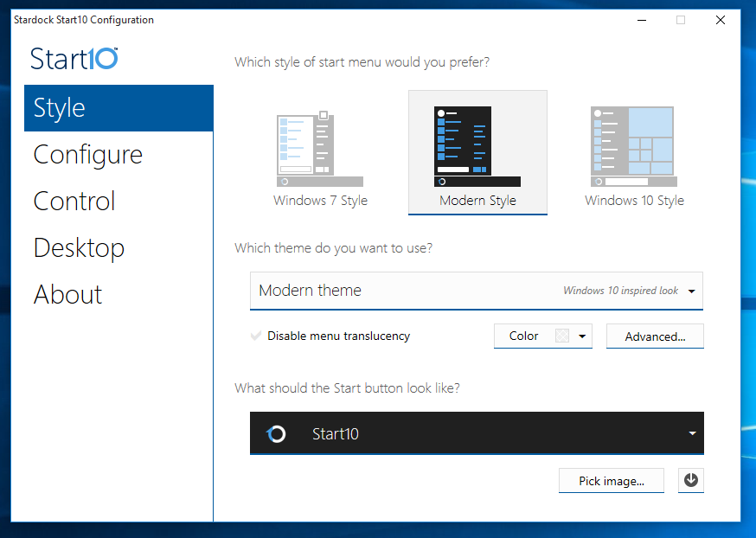The height and width of the screenshot is (538, 756).
Task: Select the Modern Style start menu option
Action: pos(477,152)
